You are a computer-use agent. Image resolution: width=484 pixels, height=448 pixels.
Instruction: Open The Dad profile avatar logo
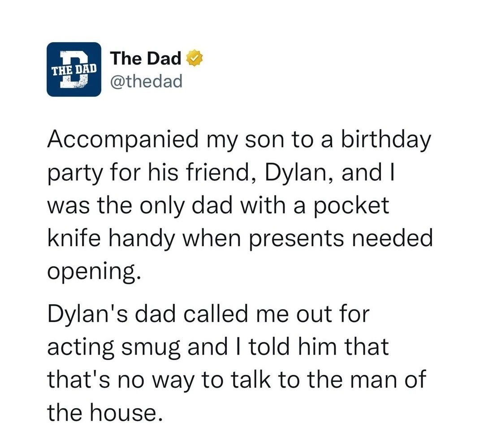click(x=74, y=69)
